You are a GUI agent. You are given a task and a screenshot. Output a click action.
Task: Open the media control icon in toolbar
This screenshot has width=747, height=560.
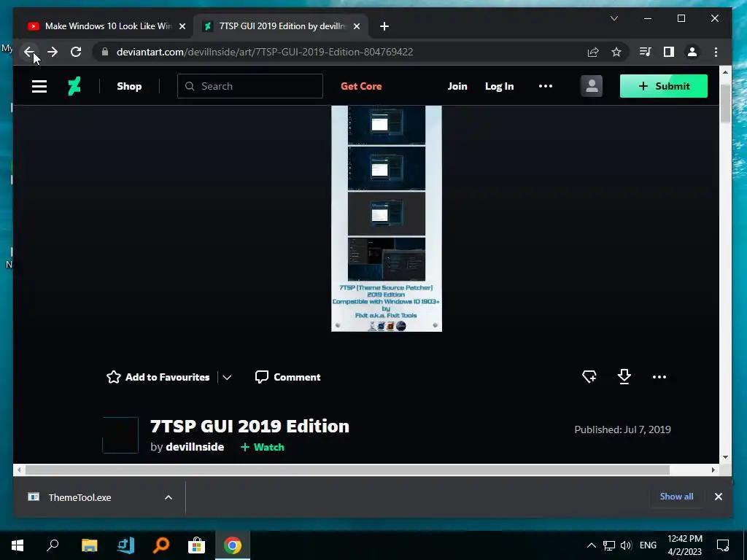click(645, 52)
